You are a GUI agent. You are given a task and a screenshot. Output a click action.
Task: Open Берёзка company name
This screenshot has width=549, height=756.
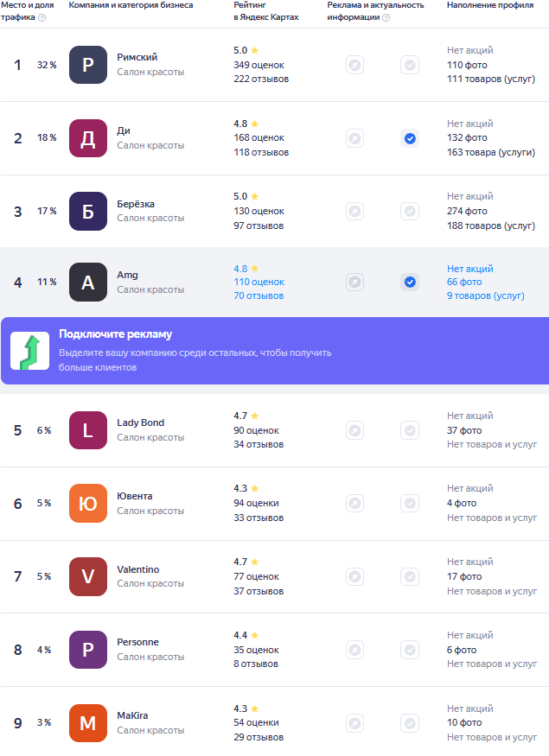pos(136,204)
